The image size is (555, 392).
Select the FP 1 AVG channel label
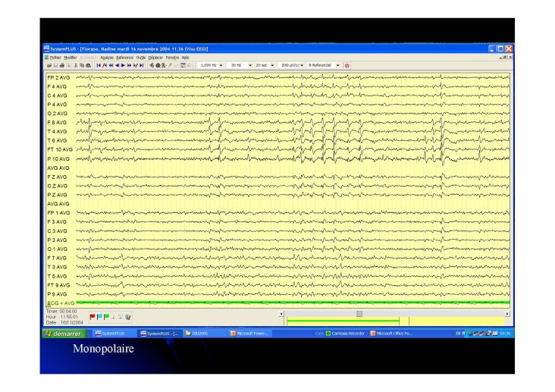(x=58, y=213)
